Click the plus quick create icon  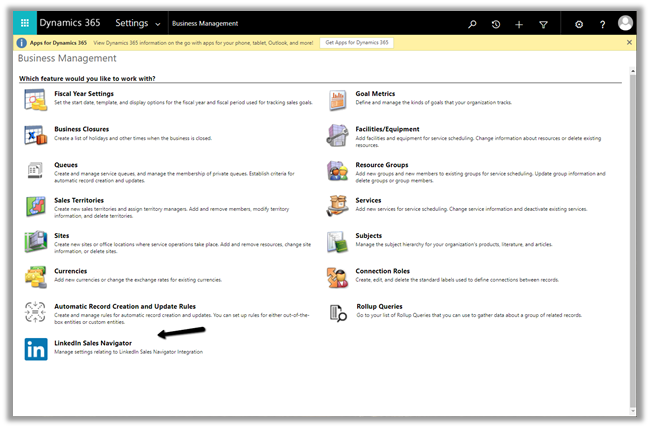(x=519, y=23)
